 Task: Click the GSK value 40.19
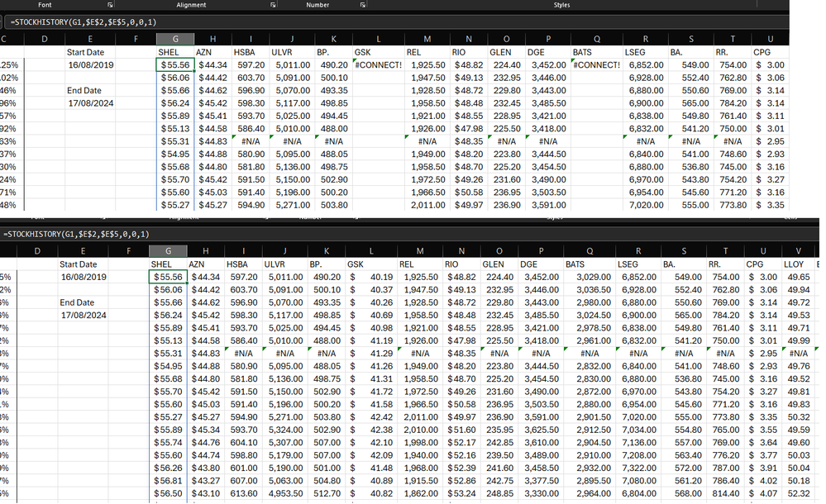click(371, 277)
